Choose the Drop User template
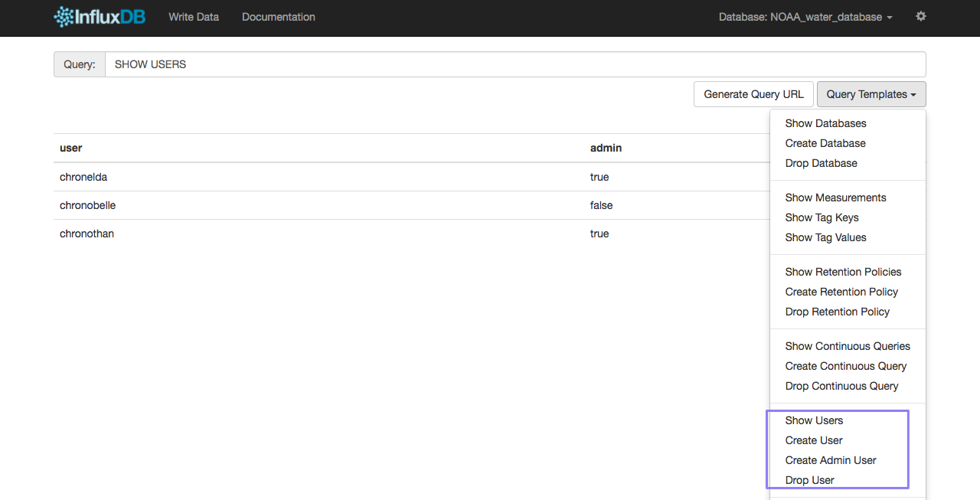The image size is (980, 500). point(809,480)
